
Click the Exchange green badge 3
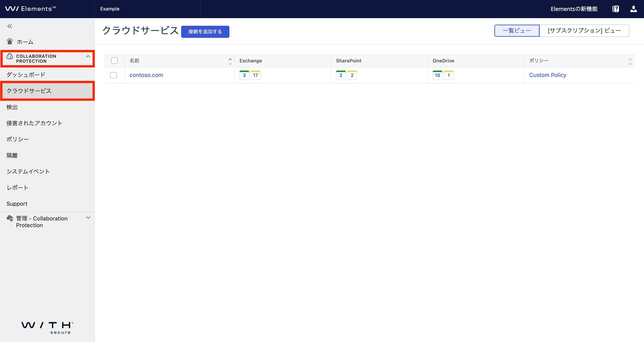(x=244, y=75)
